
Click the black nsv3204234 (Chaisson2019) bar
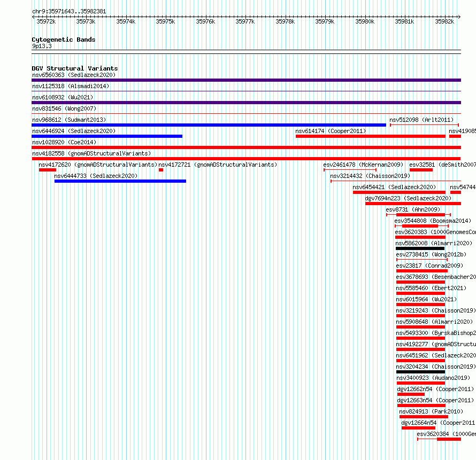pyautogui.click(x=420, y=372)
